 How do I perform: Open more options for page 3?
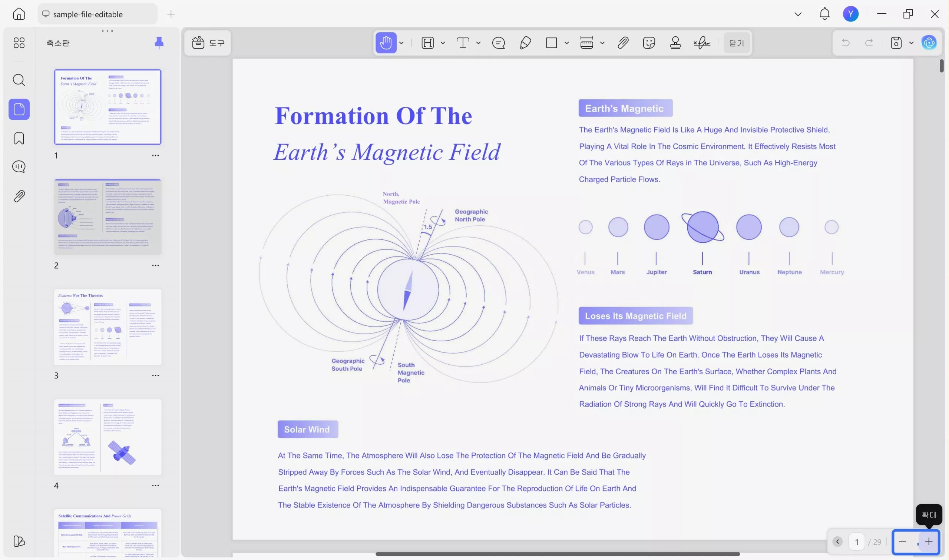tap(155, 375)
